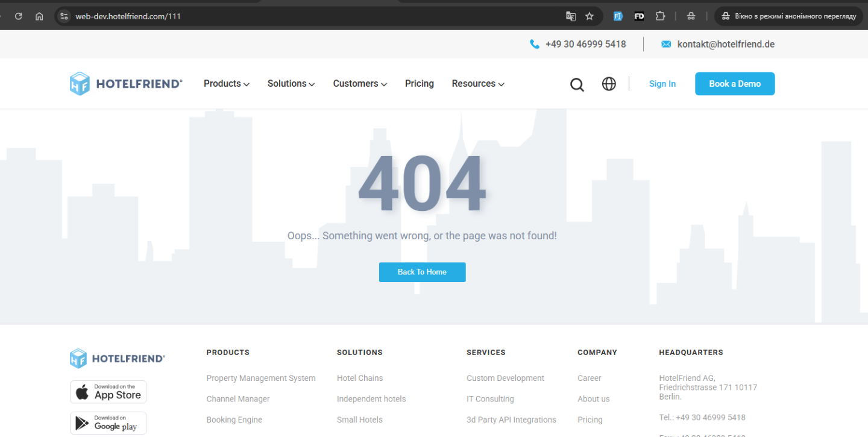
Task: Click the HotelFriend logo in header
Action: (126, 84)
